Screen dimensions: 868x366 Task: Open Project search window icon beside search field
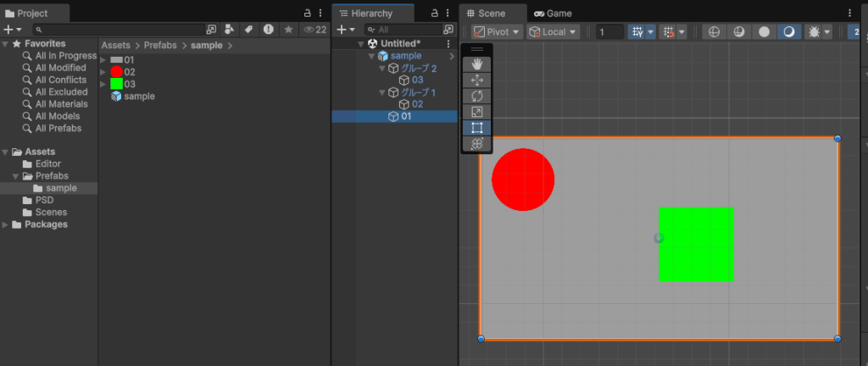pos(211,30)
